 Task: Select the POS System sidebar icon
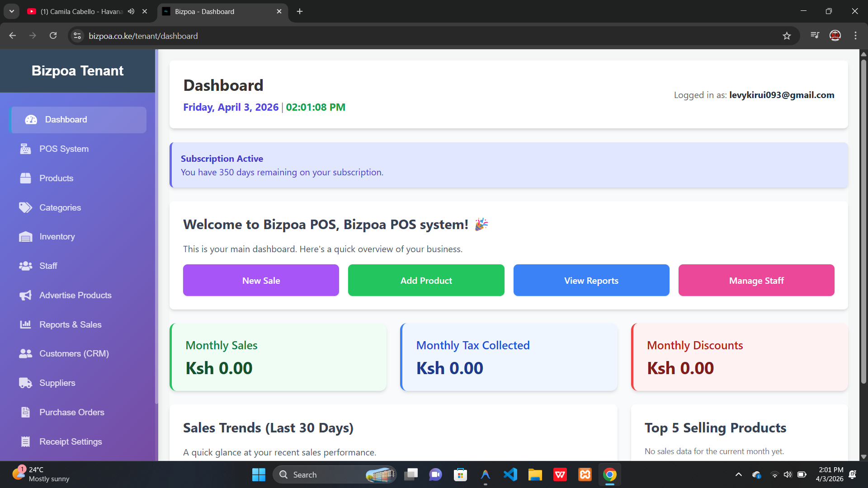click(26, 149)
